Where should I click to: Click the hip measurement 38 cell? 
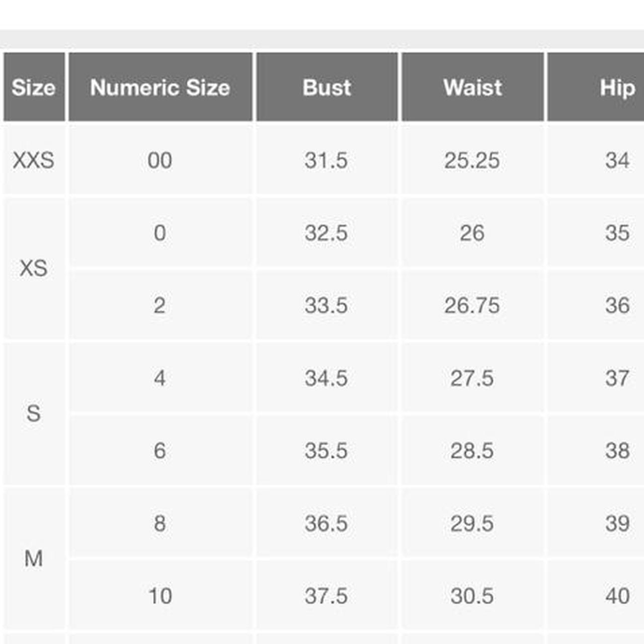click(x=617, y=450)
